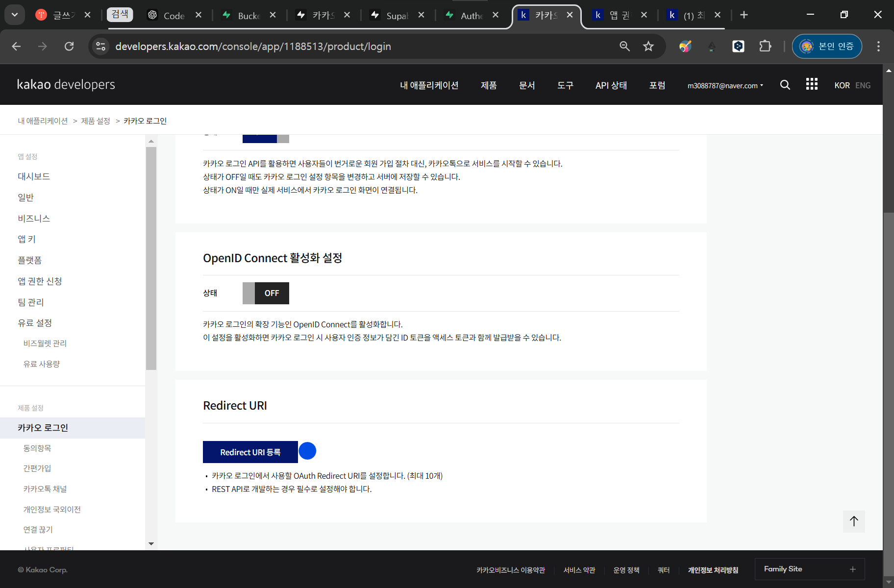This screenshot has height=588, width=894.
Task: Open 카카오톡 채널 sidebar subitem
Action: click(x=45, y=489)
